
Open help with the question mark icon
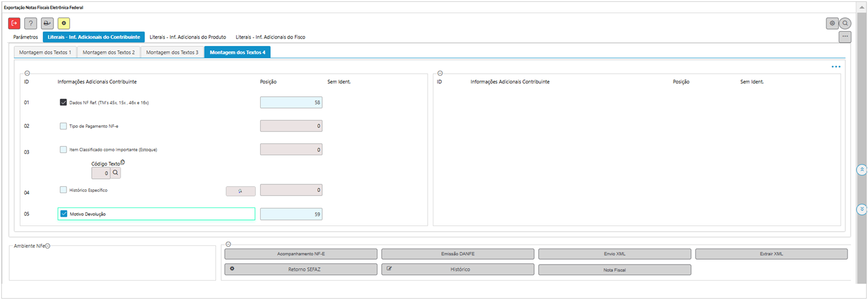pos(30,23)
